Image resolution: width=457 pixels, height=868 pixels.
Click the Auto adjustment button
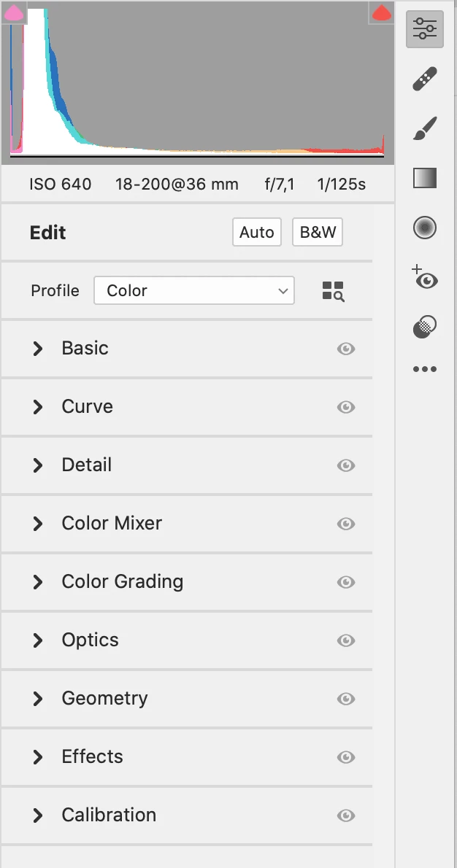pos(257,233)
